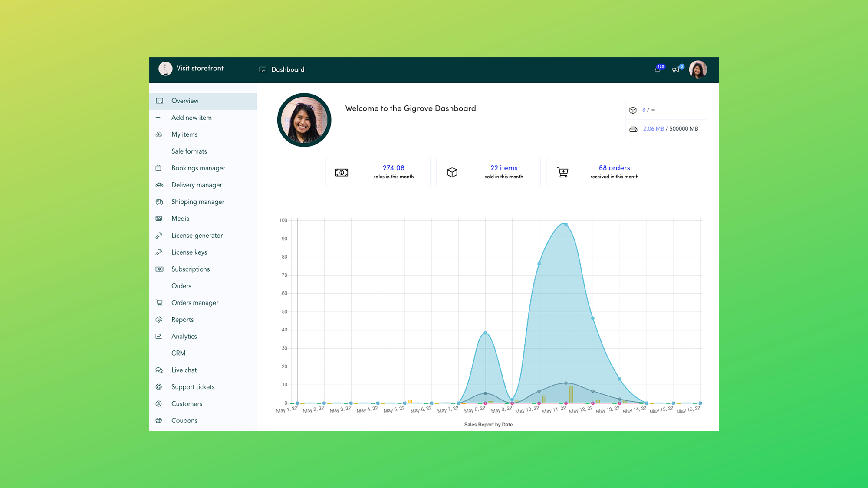Image resolution: width=868 pixels, height=488 pixels.
Task: Go to Sale formats
Action: [x=189, y=151]
